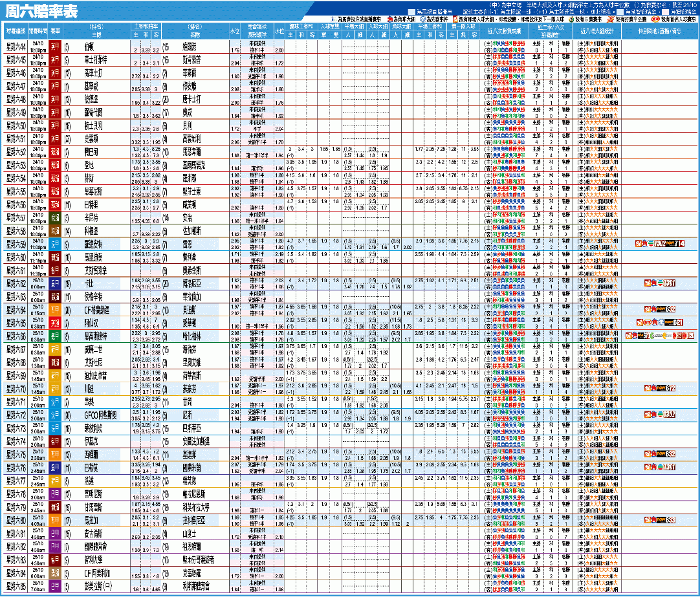Click the match number 星期六48

(16, 100)
